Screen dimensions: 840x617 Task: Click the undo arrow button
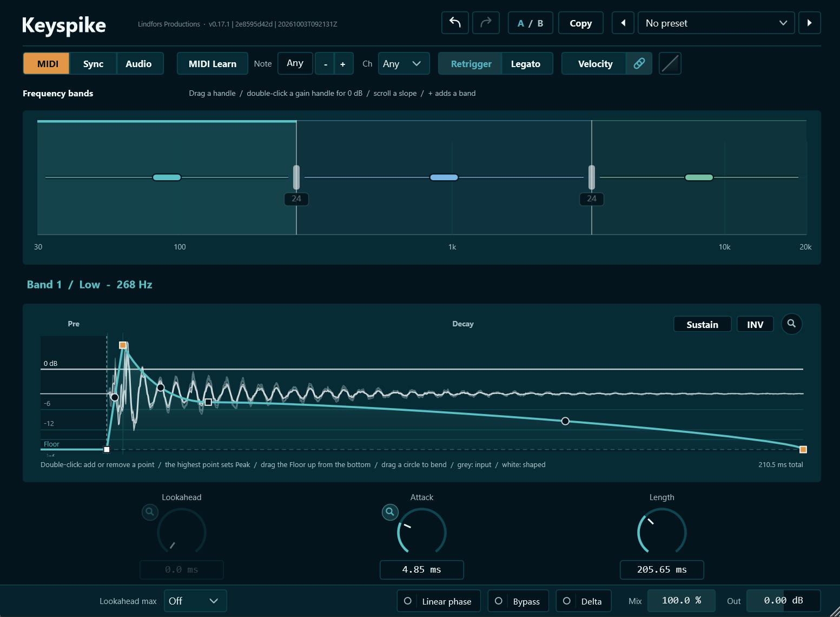pos(455,23)
